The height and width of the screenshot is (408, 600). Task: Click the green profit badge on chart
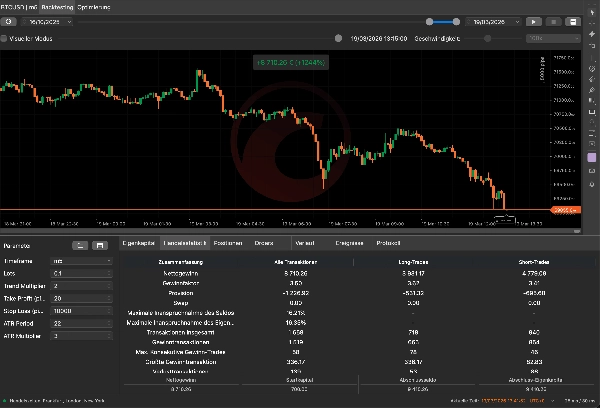(291, 62)
